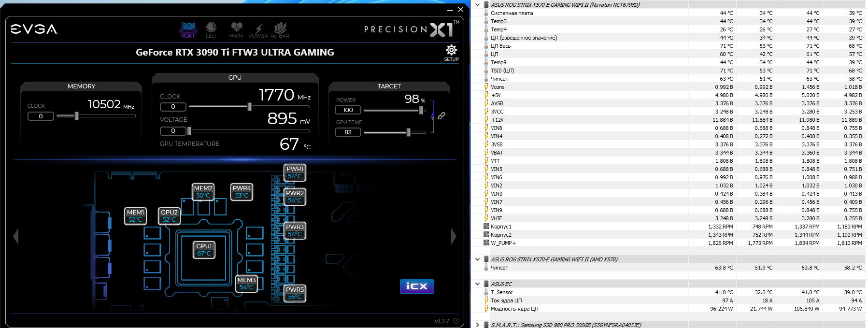Click the GPU clock offset input field
This screenshot has height=328, width=868.
click(173, 107)
